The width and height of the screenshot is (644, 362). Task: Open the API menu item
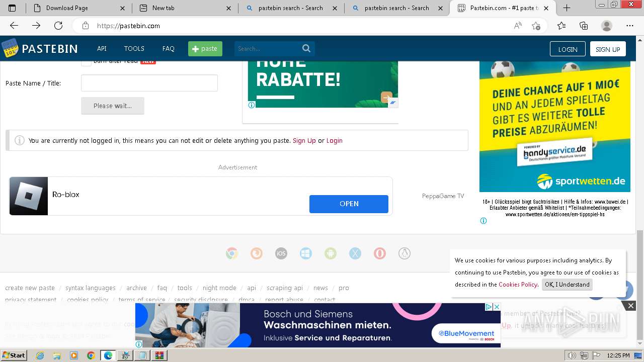tap(102, 49)
